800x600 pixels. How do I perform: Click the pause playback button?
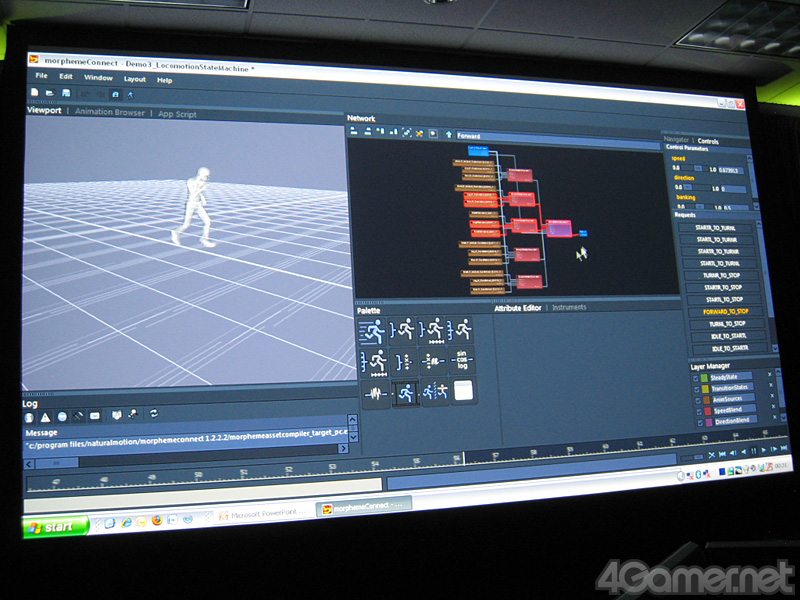754,451
